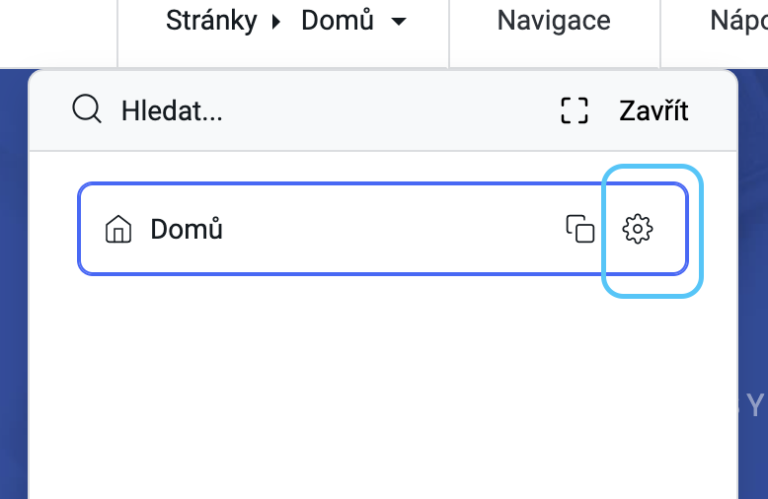Viewport: 768px width, 499px height.
Task: Expand the Domů page selector in breadcrumb
Action: click(354, 21)
